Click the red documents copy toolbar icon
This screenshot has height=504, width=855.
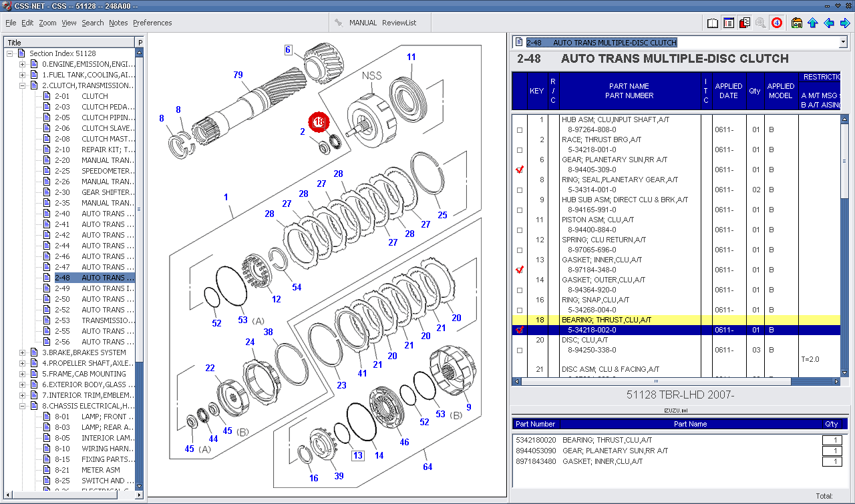[745, 23]
